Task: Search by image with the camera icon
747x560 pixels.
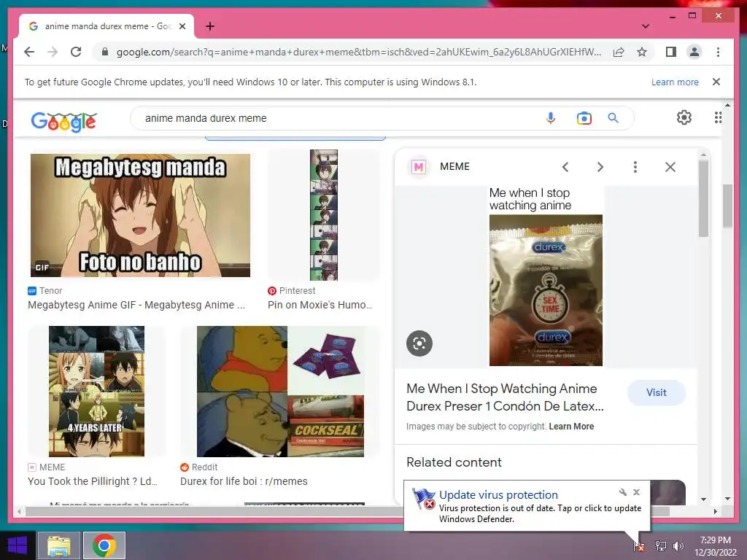Action: pos(584,117)
